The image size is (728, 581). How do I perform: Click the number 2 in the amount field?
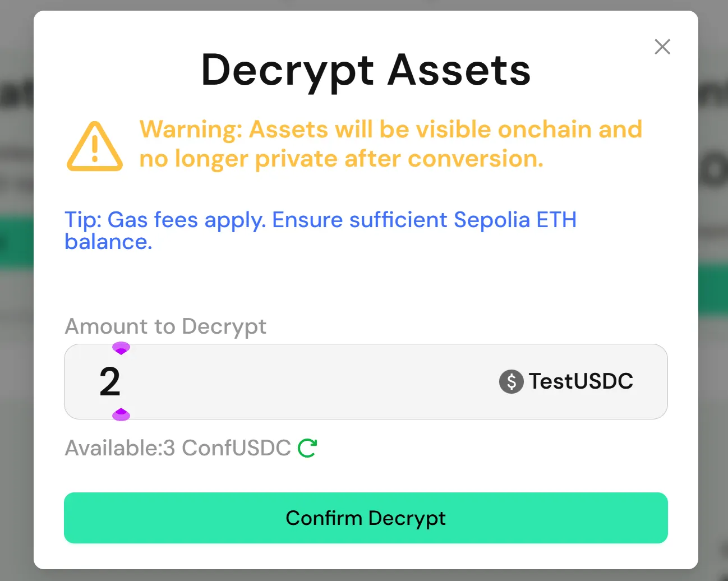[x=110, y=382]
